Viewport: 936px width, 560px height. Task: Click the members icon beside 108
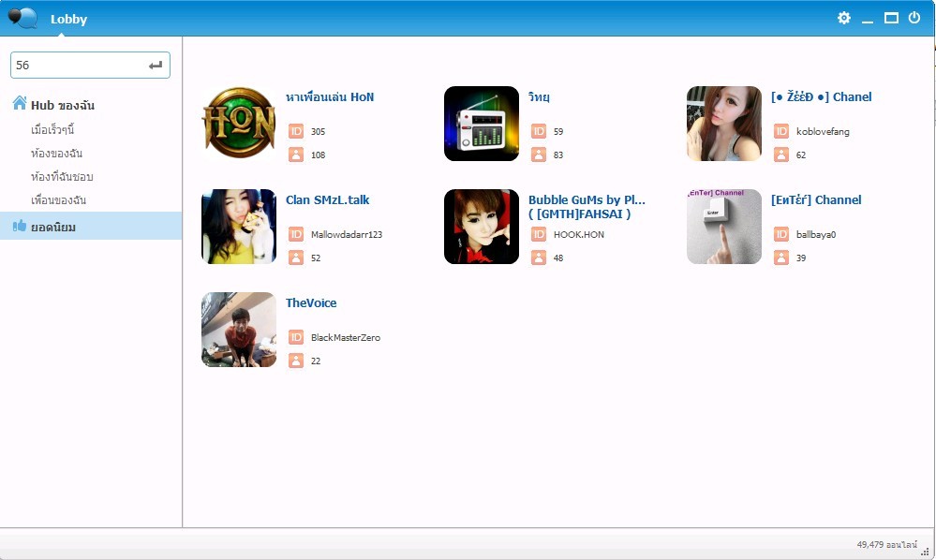tap(296, 155)
